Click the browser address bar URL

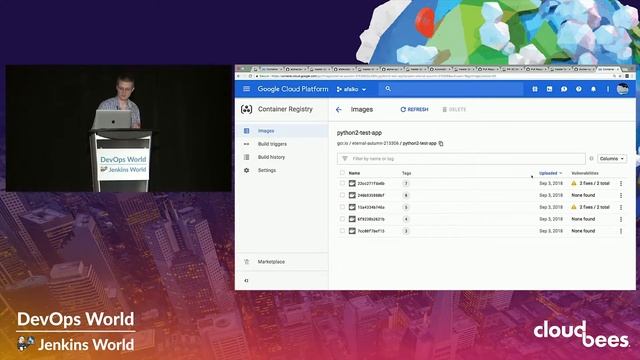point(433,76)
